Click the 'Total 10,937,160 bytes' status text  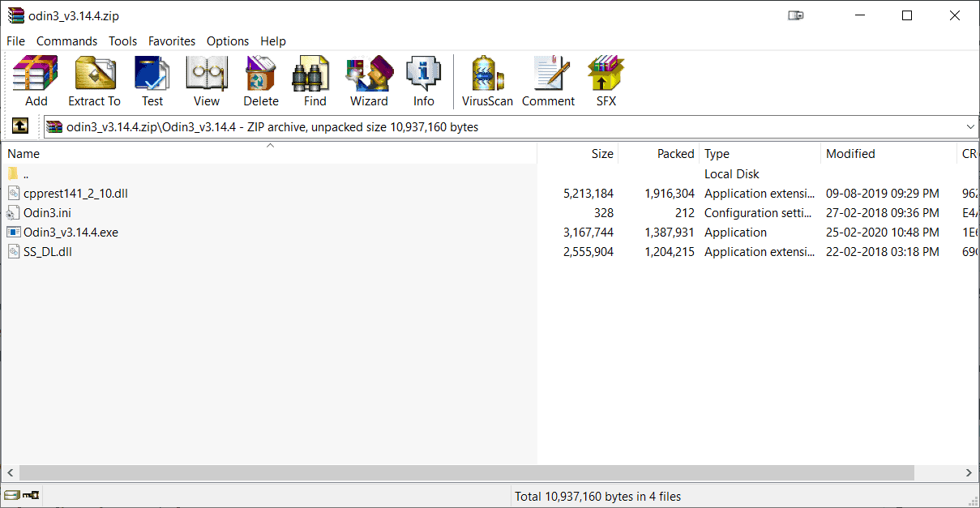click(598, 496)
